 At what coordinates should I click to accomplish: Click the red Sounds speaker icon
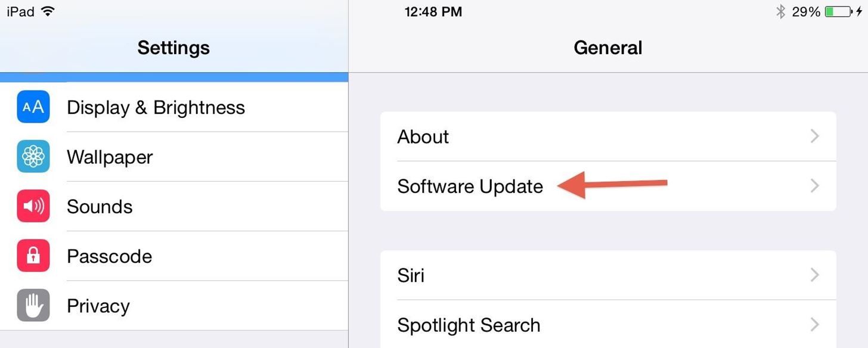tap(33, 206)
